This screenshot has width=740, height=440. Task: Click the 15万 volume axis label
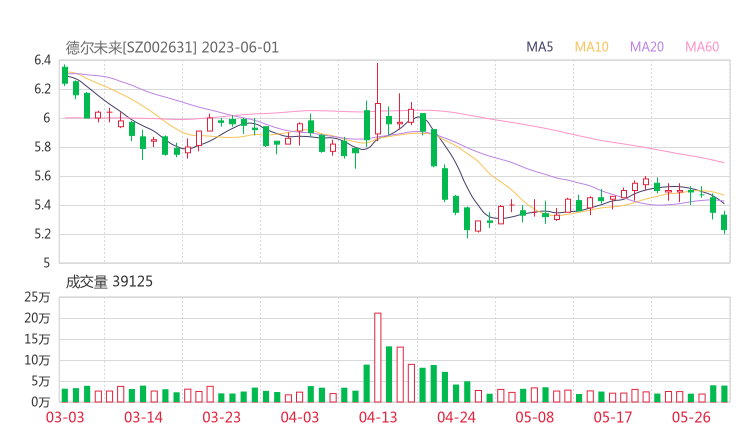pos(37,339)
